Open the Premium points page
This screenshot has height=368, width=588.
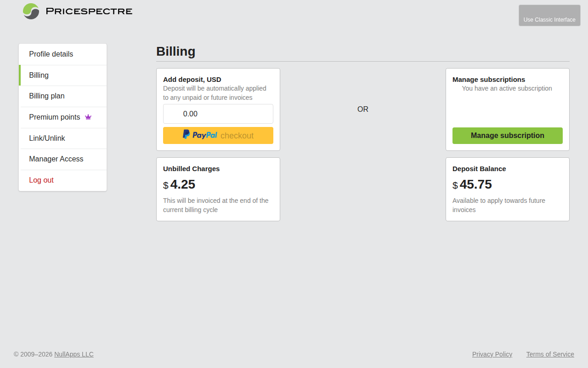(54, 117)
